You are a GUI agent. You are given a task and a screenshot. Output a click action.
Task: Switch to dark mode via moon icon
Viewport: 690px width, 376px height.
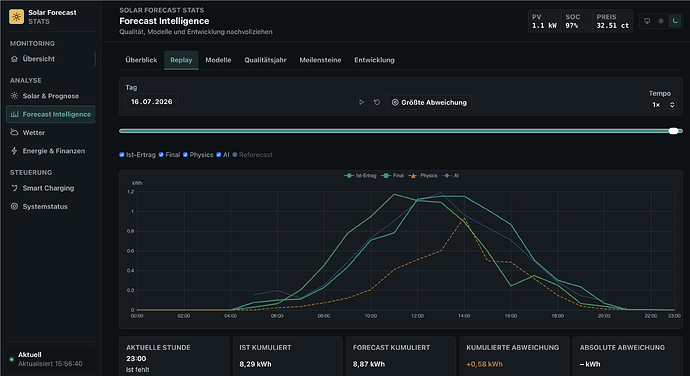(x=675, y=21)
